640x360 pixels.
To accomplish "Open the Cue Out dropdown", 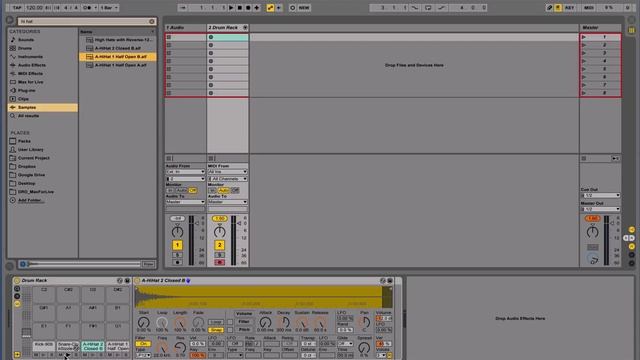I will (600, 196).
